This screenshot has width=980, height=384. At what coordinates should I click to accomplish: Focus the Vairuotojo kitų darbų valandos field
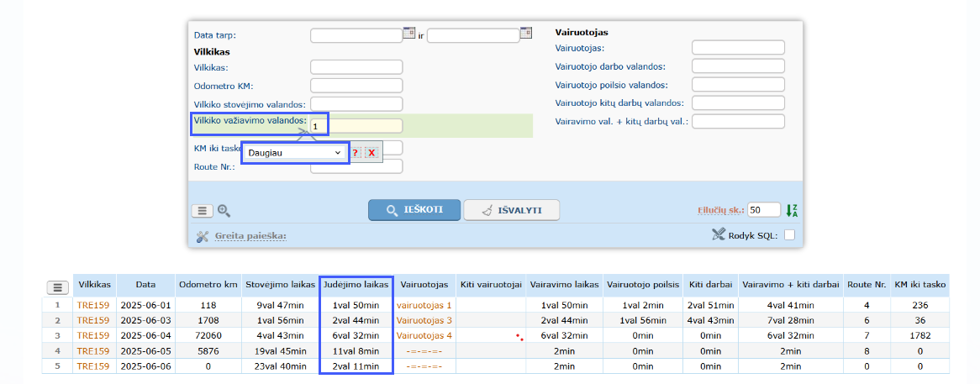[738, 103]
